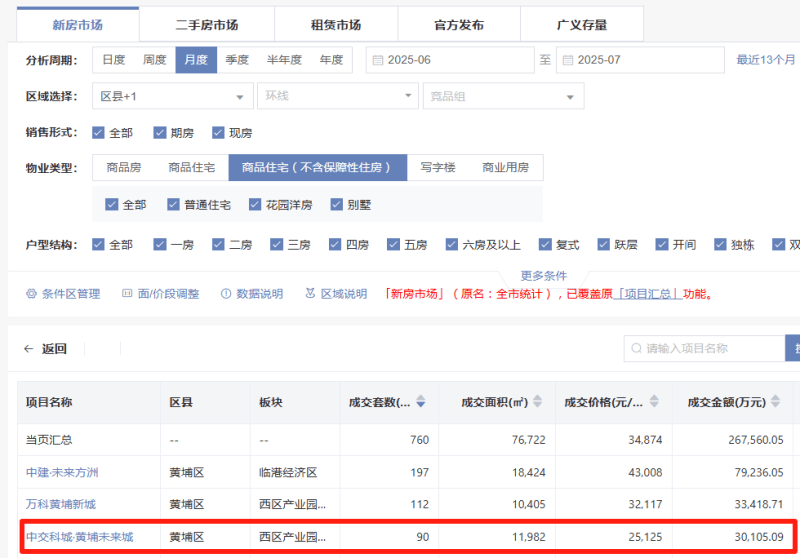Toggle the 别墅 property type checkbox
Image resolution: width=800 pixels, height=558 pixels.
pos(337,204)
